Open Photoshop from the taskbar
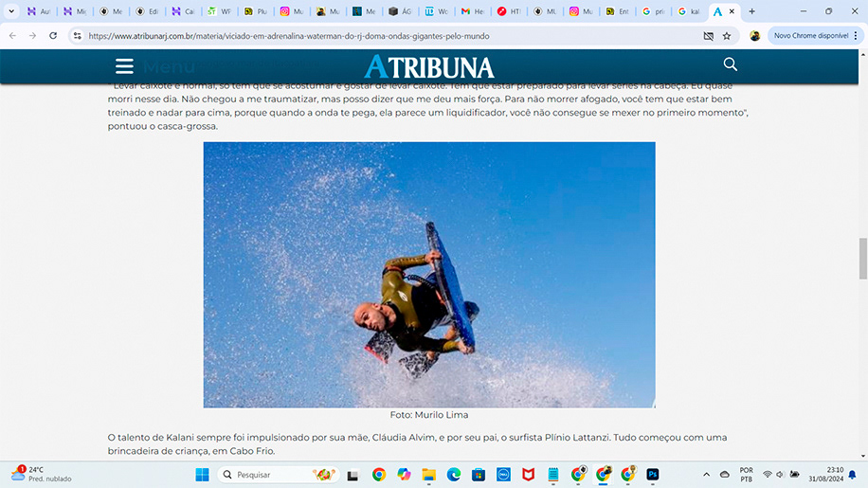The width and height of the screenshot is (868, 488). (x=653, y=475)
